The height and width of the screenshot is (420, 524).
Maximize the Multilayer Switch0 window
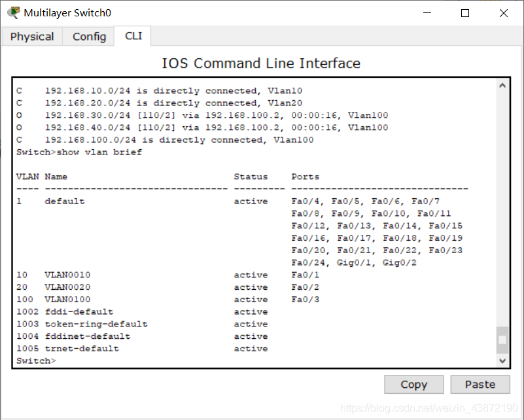(465, 13)
